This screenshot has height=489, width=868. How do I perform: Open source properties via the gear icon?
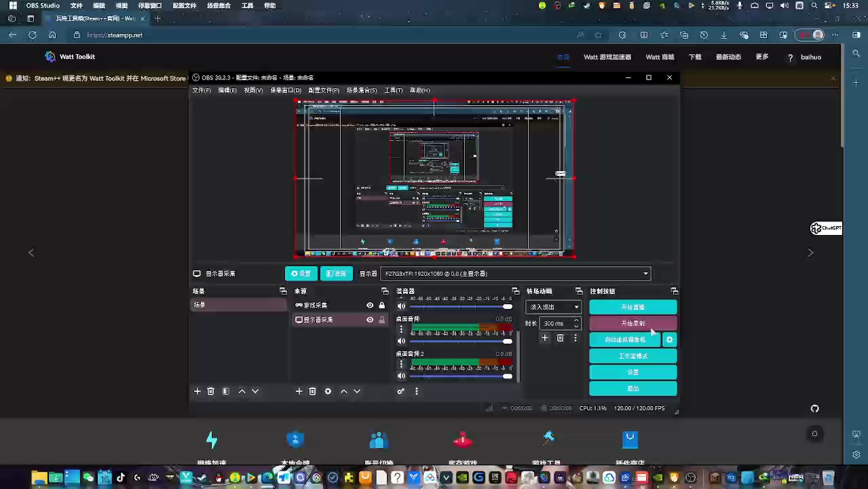[x=328, y=391]
